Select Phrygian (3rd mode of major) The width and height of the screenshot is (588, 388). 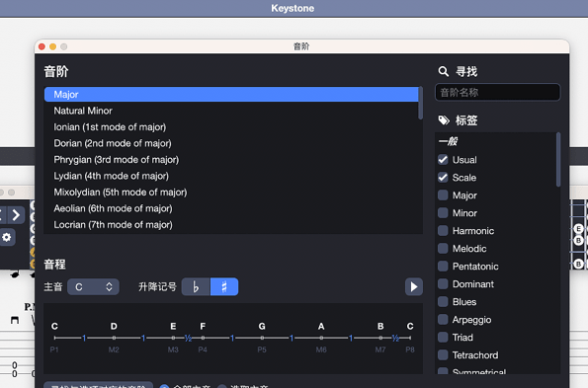coord(231,160)
